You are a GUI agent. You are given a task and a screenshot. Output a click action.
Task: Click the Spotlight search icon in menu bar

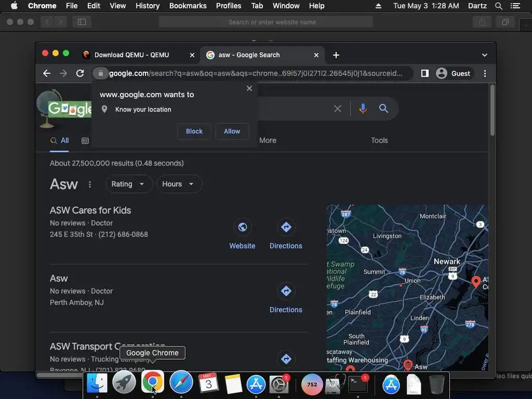498,6
